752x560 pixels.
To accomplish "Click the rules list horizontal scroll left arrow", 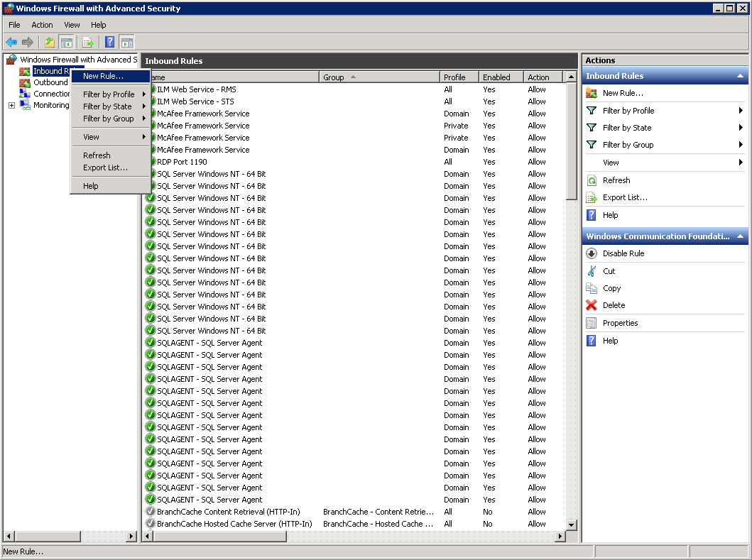I will click(148, 536).
